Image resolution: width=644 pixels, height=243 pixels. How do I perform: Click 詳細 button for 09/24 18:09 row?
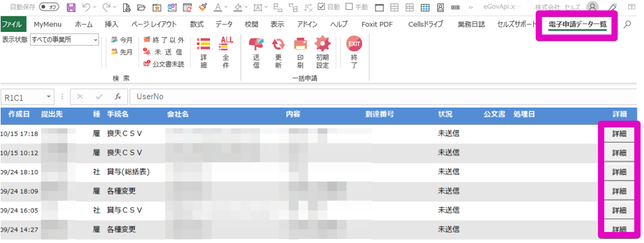click(x=619, y=191)
